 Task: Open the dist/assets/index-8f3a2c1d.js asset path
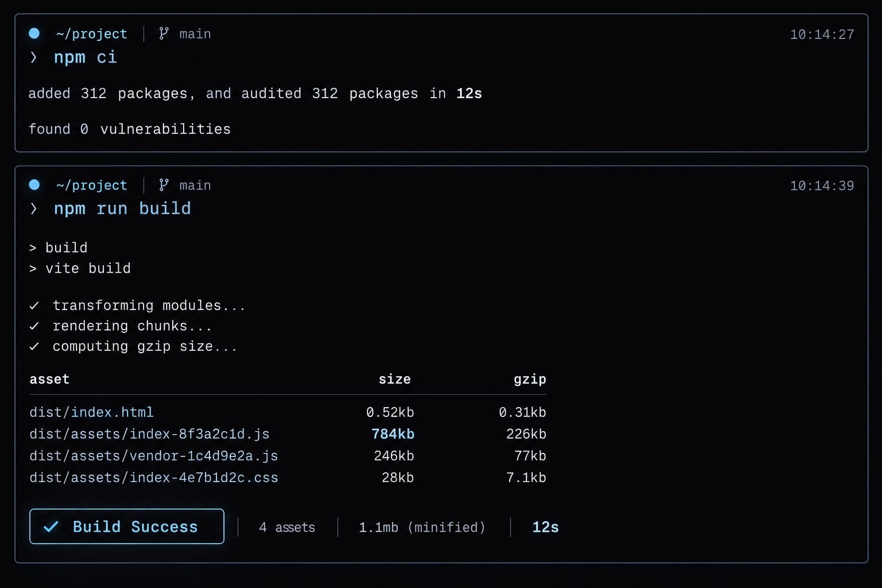pos(149,434)
